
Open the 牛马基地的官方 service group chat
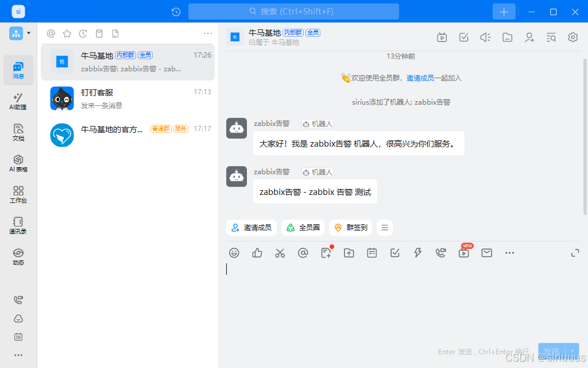(128, 135)
